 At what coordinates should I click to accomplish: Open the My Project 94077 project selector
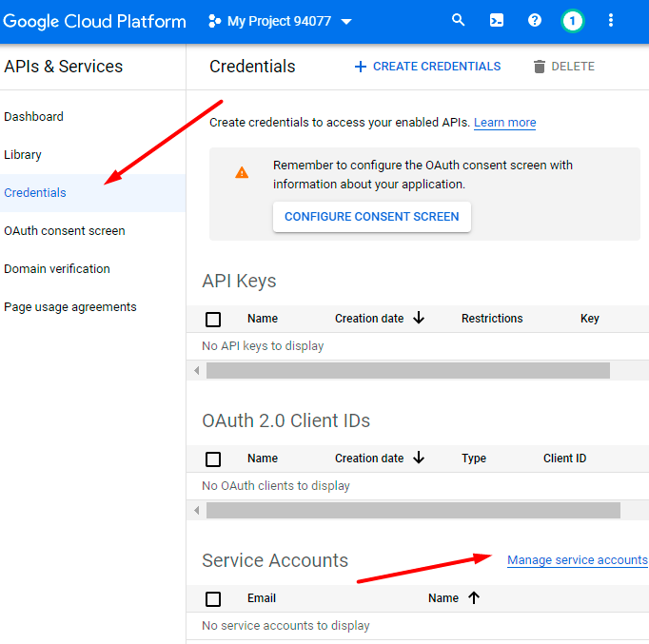coord(280,21)
